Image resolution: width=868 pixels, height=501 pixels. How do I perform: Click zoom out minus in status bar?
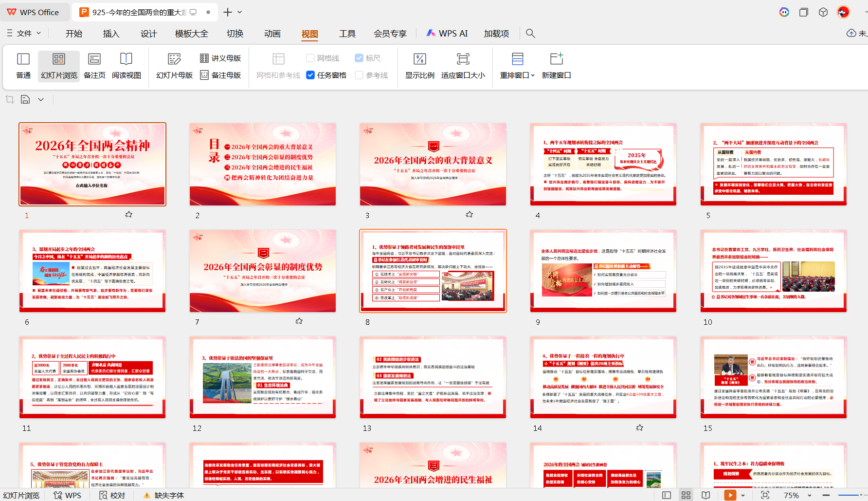[826, 495]
